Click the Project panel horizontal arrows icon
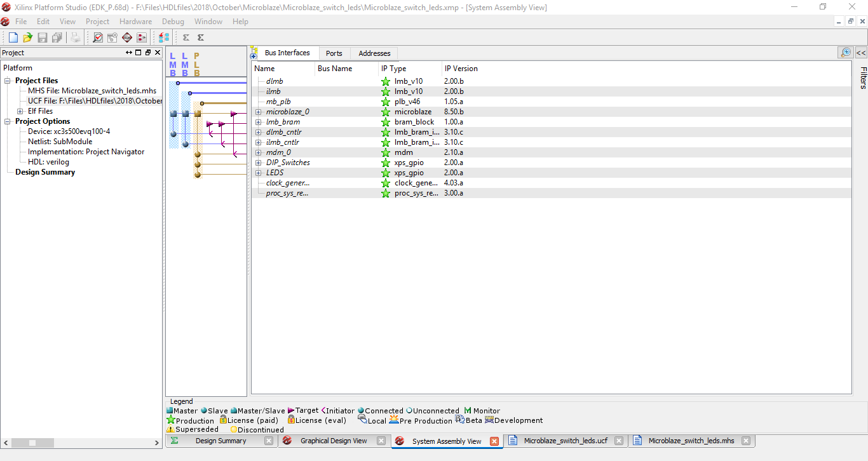This screenshot has height=461, width=868. point(129,53)
